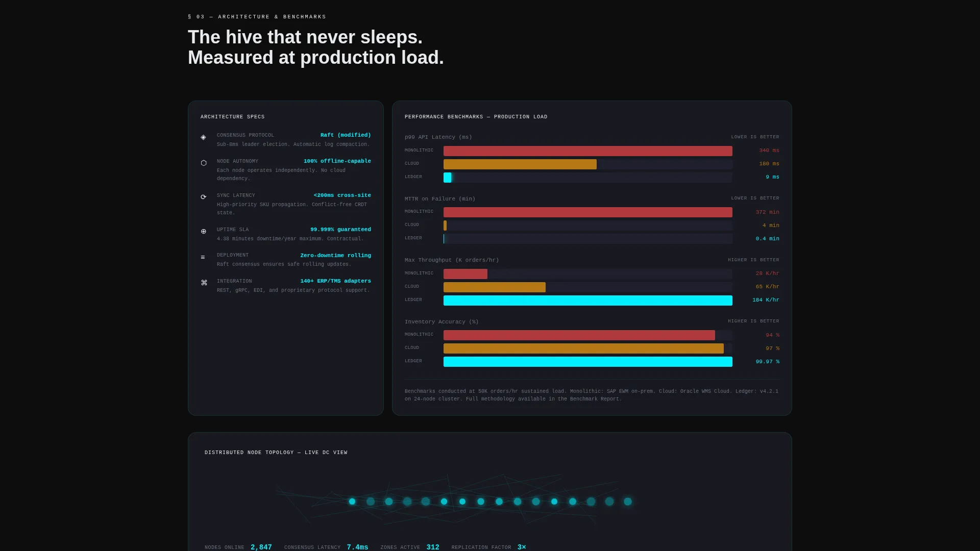This screenshot has width=980, height=551.
Task: Click the Zones Active '312' value
Action: (x=433, y=547)
